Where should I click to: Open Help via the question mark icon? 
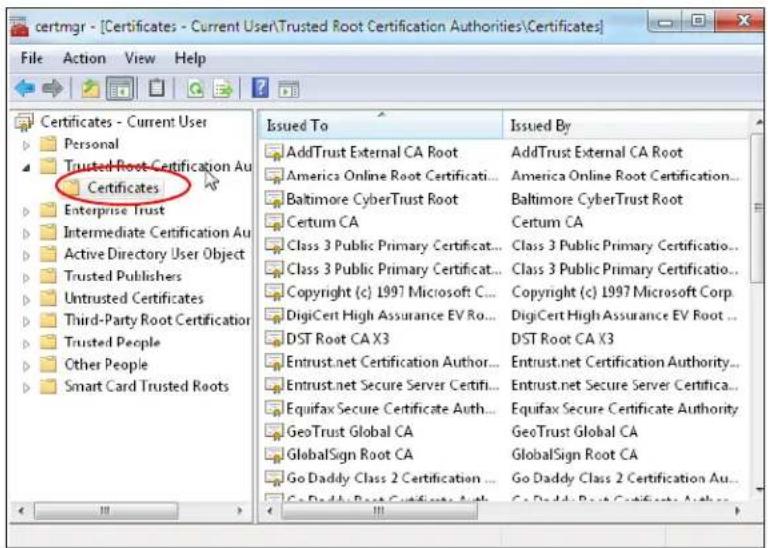coord(260,89)
